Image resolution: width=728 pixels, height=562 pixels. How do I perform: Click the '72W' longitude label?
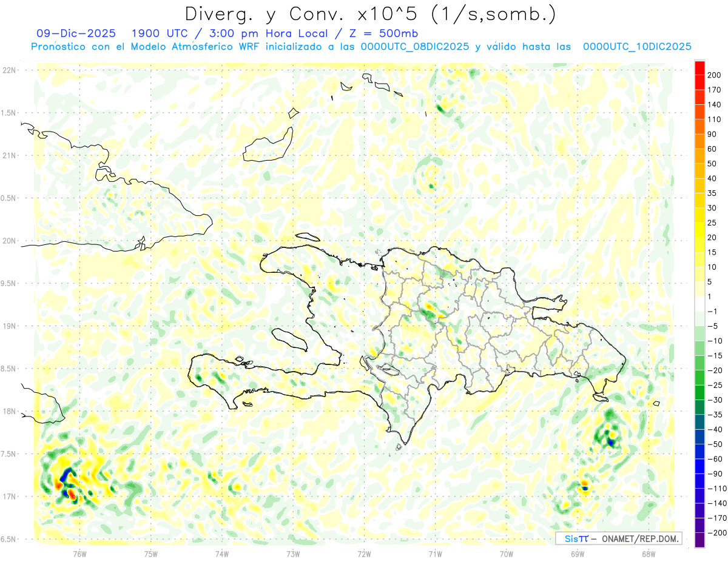point(364,553)
